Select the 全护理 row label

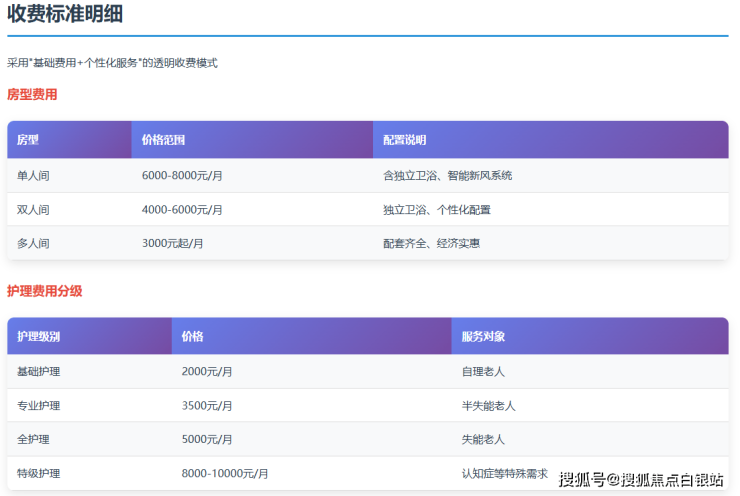click(x=33, y=440)
